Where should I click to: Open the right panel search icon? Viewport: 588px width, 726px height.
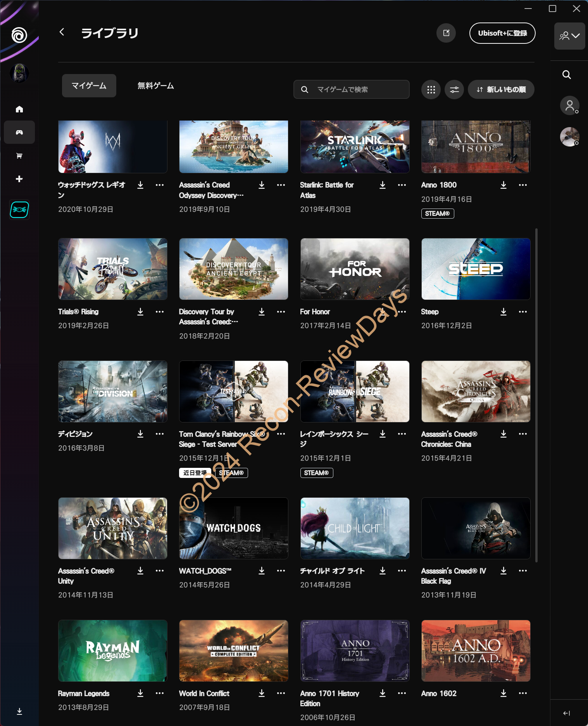[x=566, y=75]
